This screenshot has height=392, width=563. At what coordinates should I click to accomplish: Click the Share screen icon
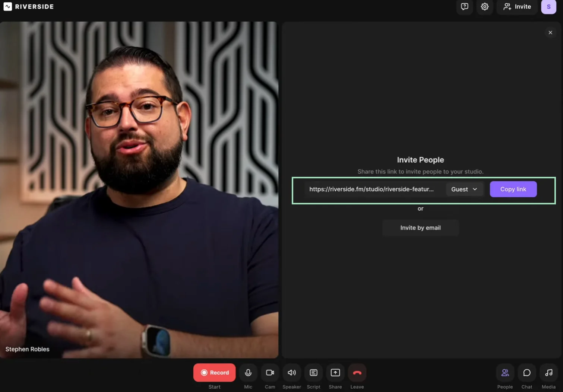(x=335, y=372)
